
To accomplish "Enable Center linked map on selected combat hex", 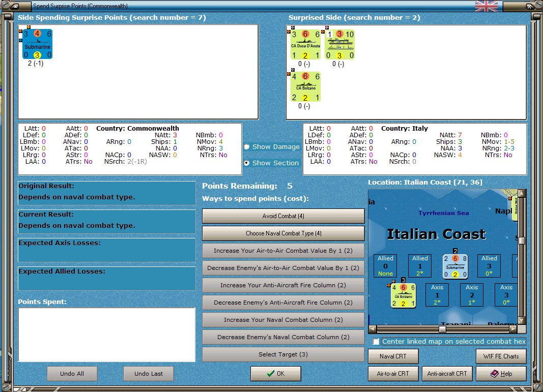I will (376, 342).
